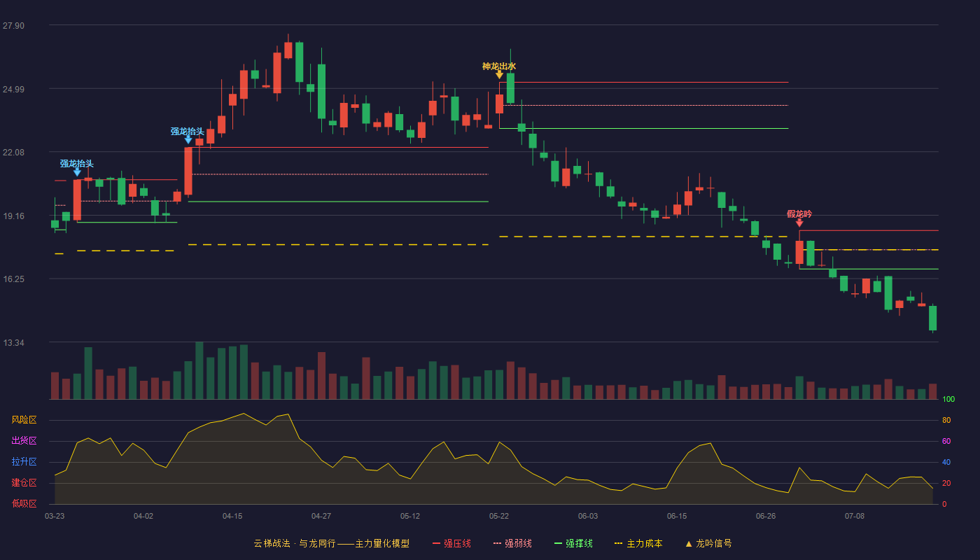
Task: Click the 04-15 date label
Action: (232, 516)
